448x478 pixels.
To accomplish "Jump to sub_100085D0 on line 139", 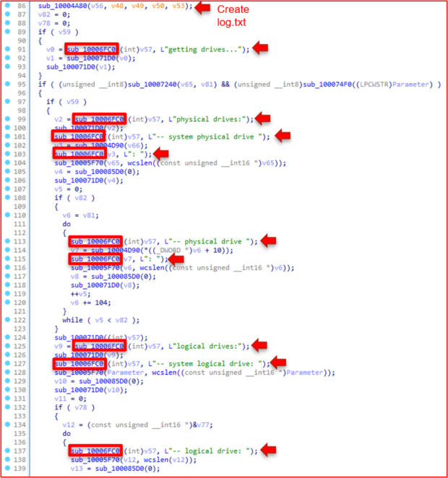I will click(x=119, y=469).
